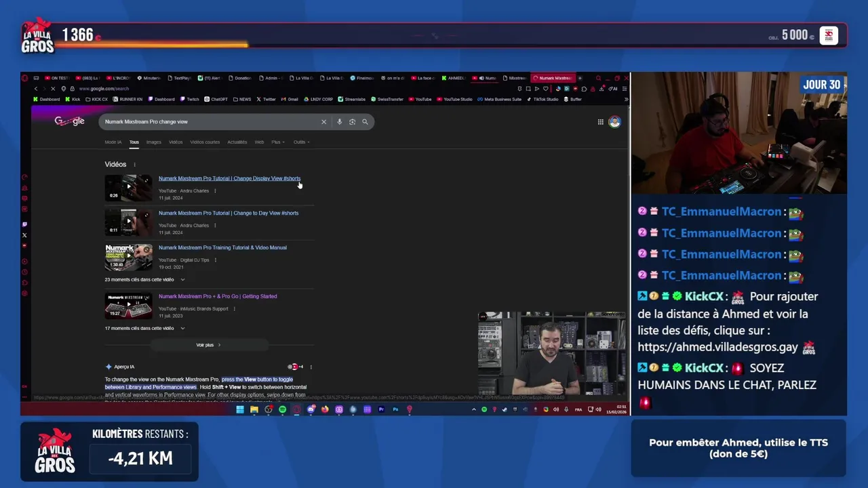The width and height of the screenshot is (868, 488).
Task: Go back with the browser back arrow
Action: point(36,89)
